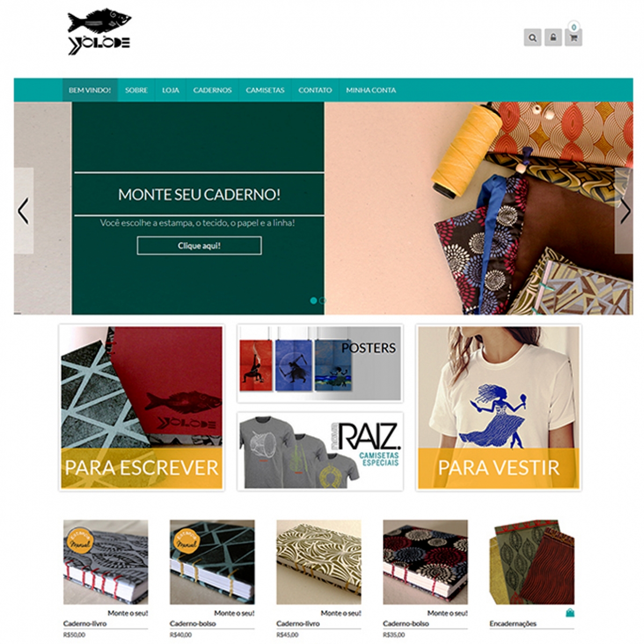Click teal bag icon on Encadernações
The height and width of the screenshot is (644, 644).
point(569,612)
